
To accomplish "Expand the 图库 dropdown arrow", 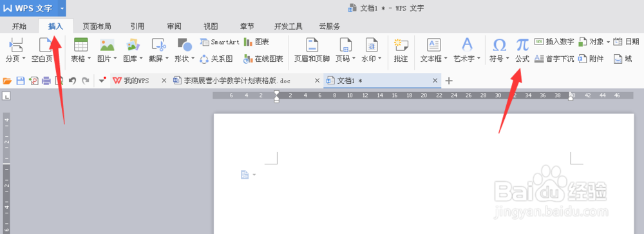I will tap(141, 59).
